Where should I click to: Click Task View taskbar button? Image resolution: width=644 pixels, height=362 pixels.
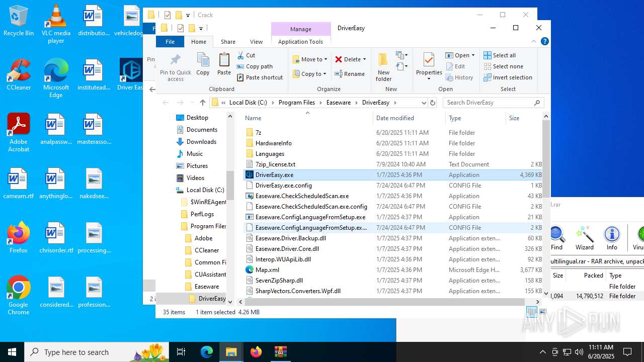(181, 352)
